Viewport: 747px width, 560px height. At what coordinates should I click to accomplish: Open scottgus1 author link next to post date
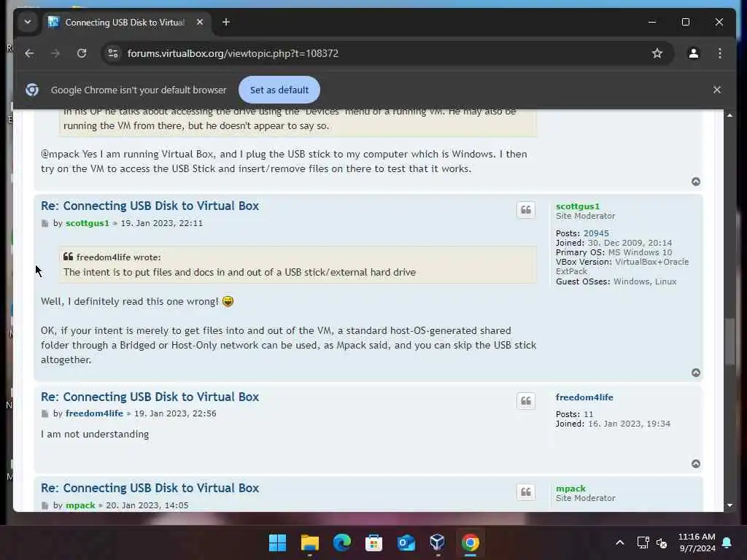coord(88,223)
